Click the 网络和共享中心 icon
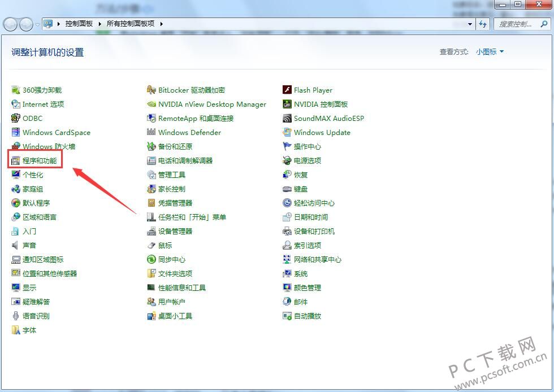This screenshot has height=392, width=554. [x=287, y=260]
